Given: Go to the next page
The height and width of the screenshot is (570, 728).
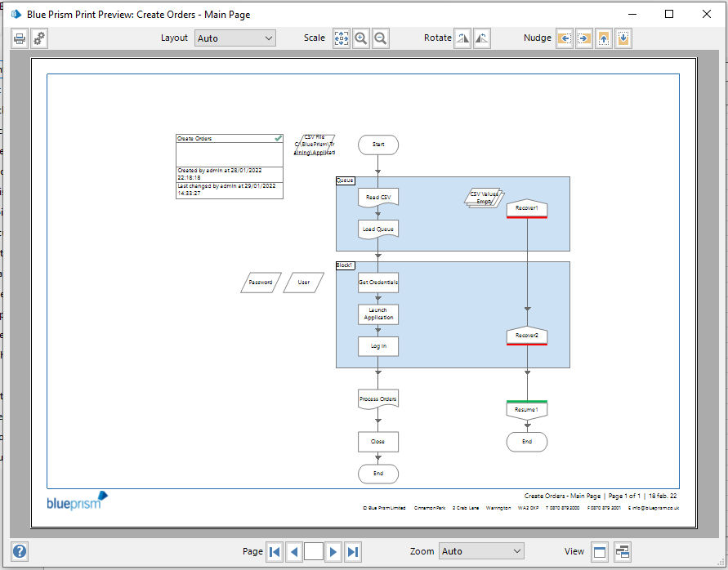Looking at the screenshot, I should pyautogui.click(x=333, y=552).
